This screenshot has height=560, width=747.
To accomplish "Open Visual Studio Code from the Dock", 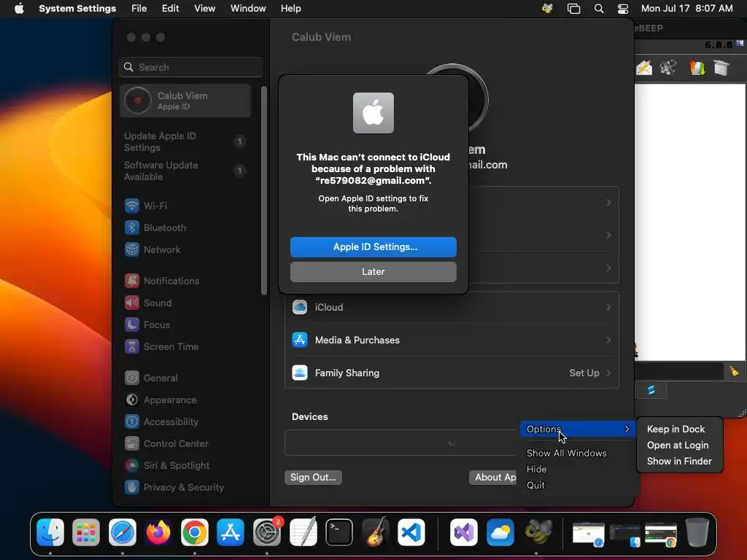I will coord(411,532).
